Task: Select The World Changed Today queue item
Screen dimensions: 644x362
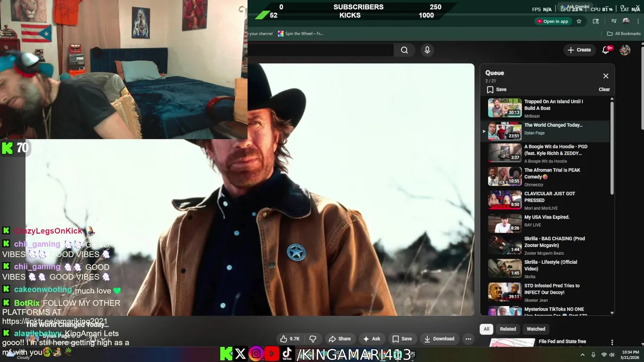Action: [546, 131]
